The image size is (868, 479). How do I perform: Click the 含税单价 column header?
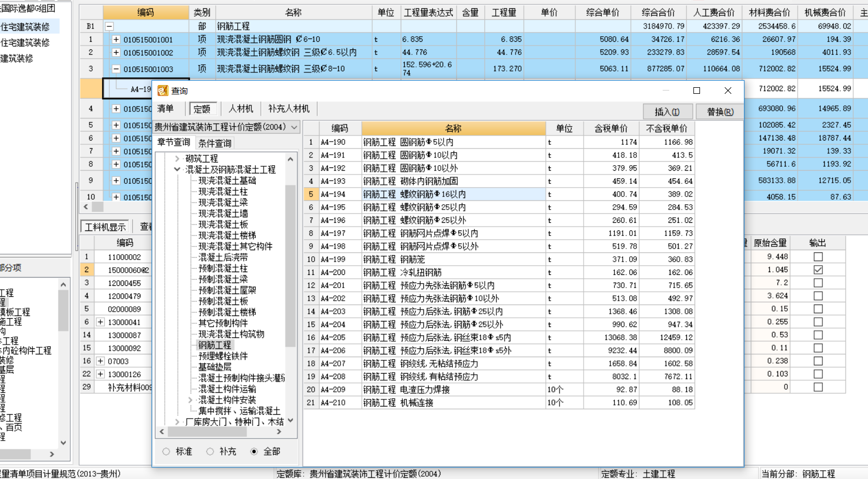tap(611, 128)
